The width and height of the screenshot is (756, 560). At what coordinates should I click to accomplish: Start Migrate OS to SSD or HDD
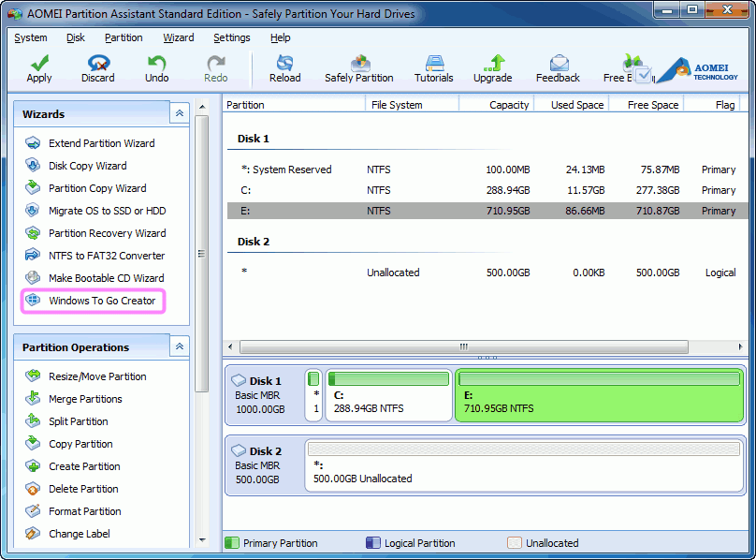(x=95, y=211)
